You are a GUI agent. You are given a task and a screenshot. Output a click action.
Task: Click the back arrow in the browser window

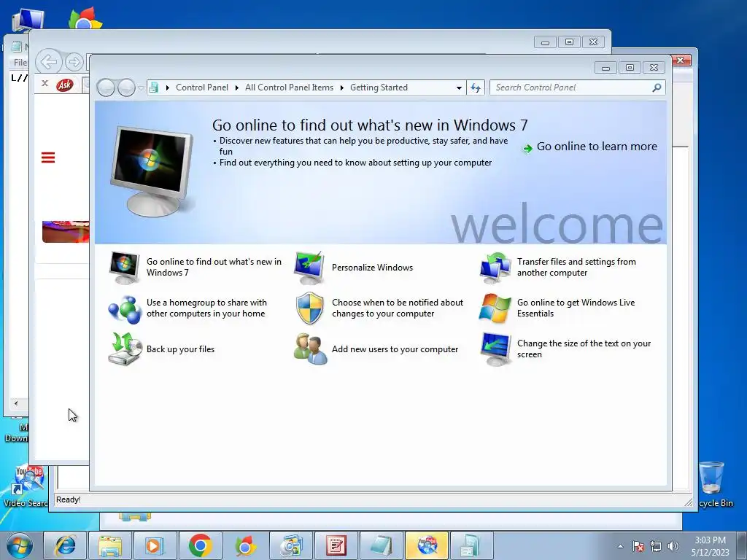[x=49, y=62]
